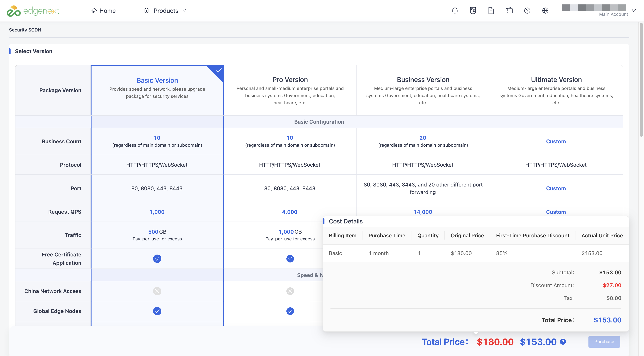
Task: Click the price info question icon
Action: click(563, 341)
